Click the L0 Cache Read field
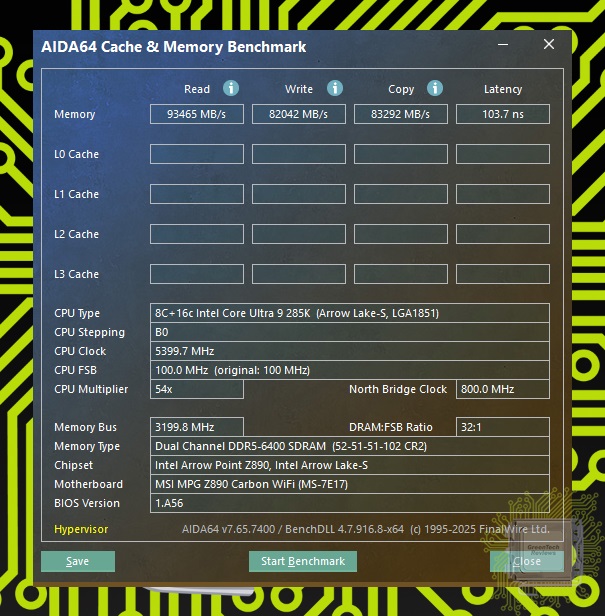The image size is (605, 616). click(197, 154)
